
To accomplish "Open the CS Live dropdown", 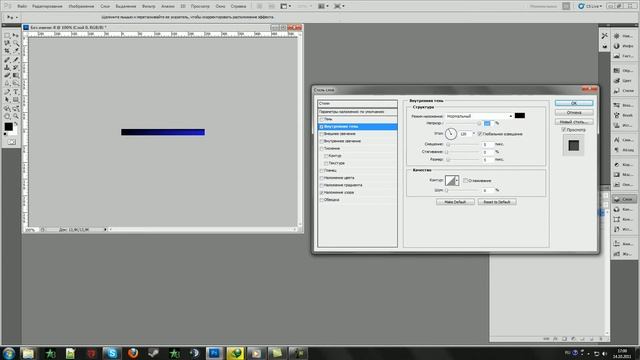I will (590, 6).
